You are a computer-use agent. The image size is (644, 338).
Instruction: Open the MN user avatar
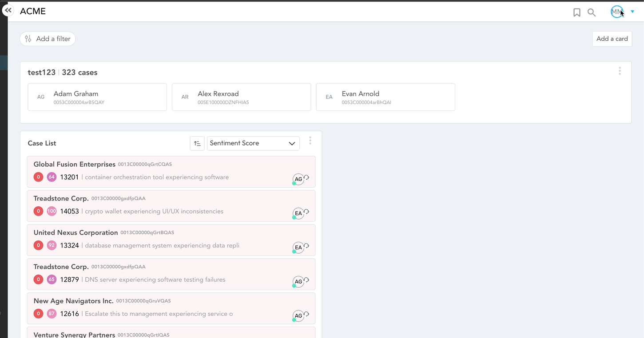(617, 12)
